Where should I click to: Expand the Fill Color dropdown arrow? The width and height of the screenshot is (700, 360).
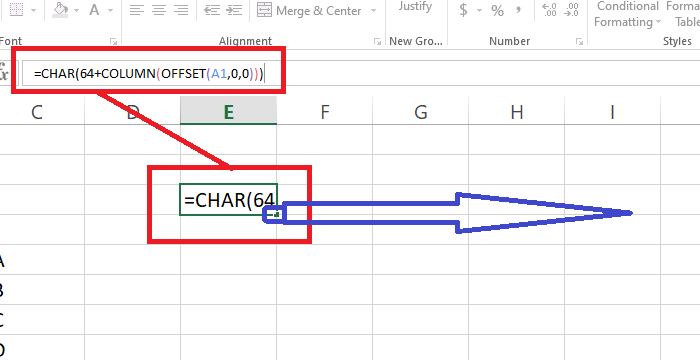coord(77,10)
